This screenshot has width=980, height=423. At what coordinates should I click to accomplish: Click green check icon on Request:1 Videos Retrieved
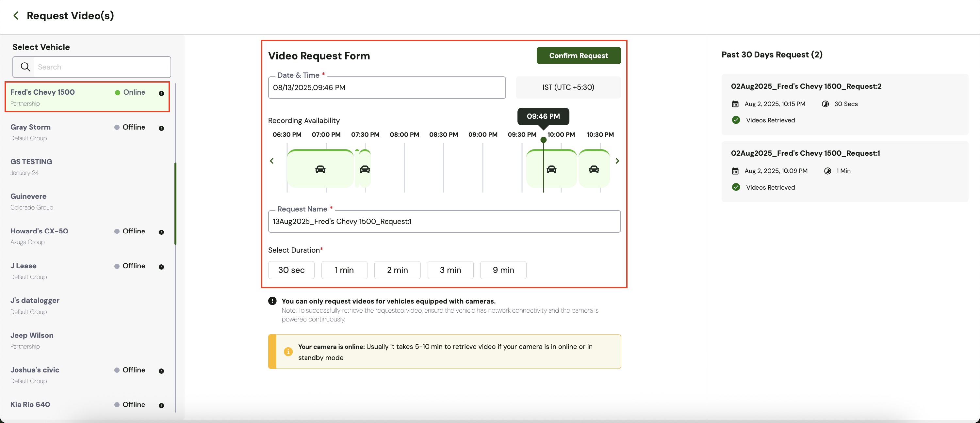736,187
